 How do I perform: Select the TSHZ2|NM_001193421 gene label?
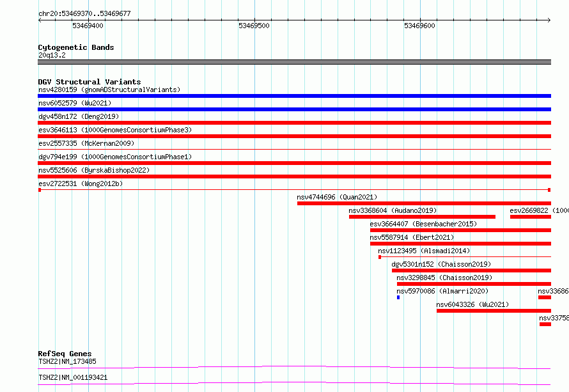click(73, 377)
